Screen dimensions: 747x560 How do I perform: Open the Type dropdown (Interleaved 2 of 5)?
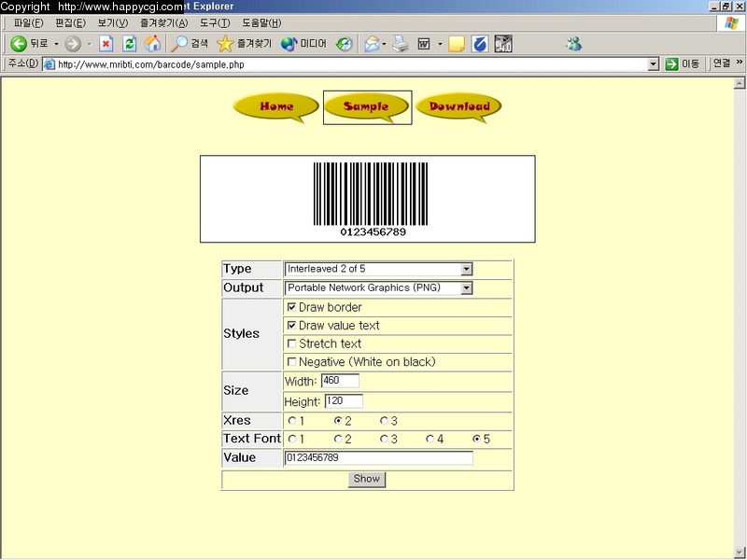point(378,269)
